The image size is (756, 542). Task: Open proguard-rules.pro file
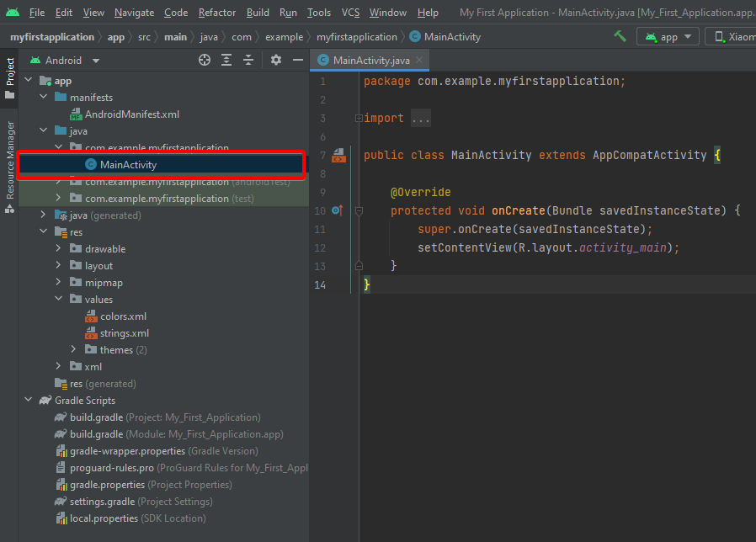click(182, 468)
